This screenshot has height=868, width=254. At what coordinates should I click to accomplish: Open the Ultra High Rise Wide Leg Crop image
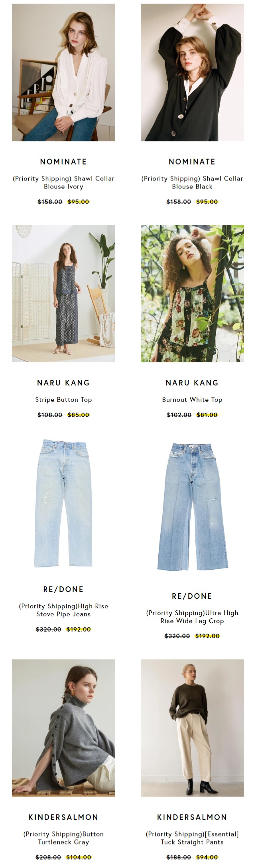tap(192, 507)
